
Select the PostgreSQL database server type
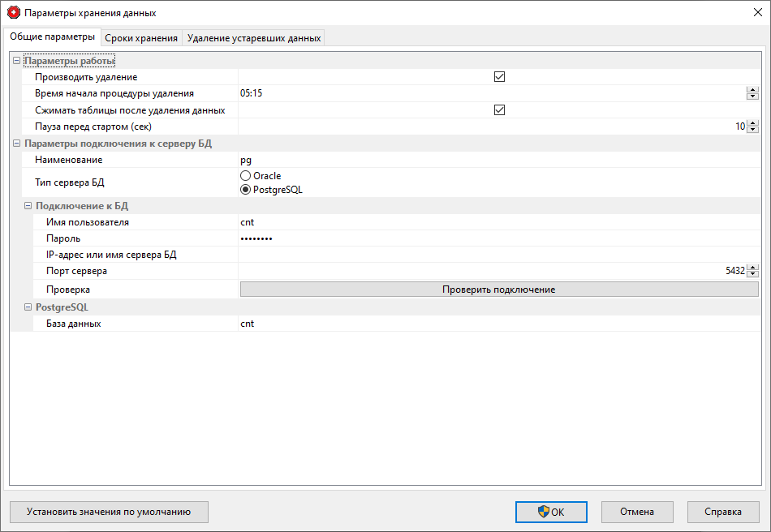tap(244, 189)
